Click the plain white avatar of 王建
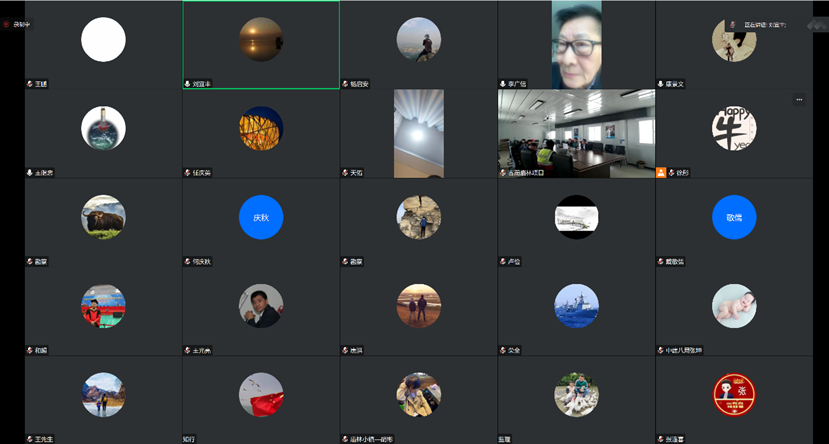 tap(103, 40)
